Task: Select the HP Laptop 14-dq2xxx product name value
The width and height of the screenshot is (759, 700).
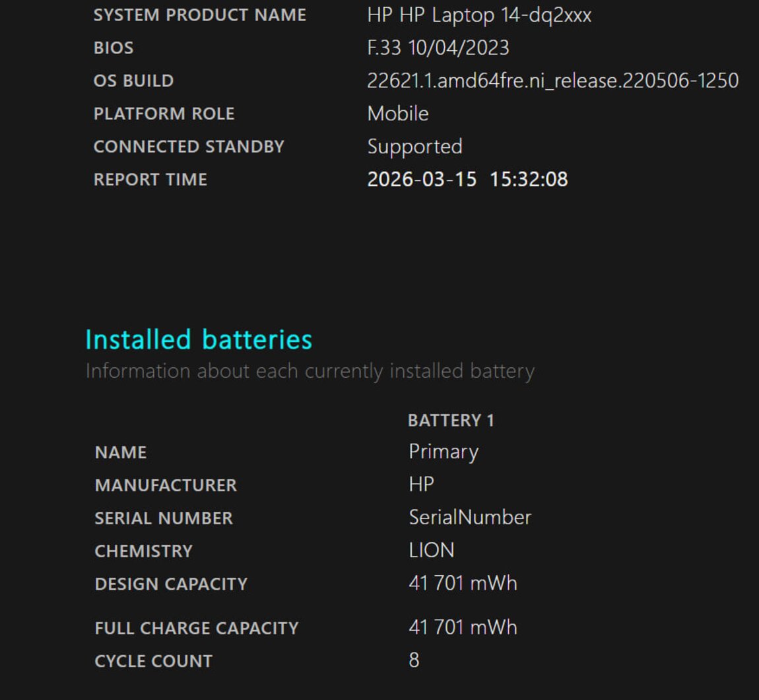Action: (x=479, y=15)
